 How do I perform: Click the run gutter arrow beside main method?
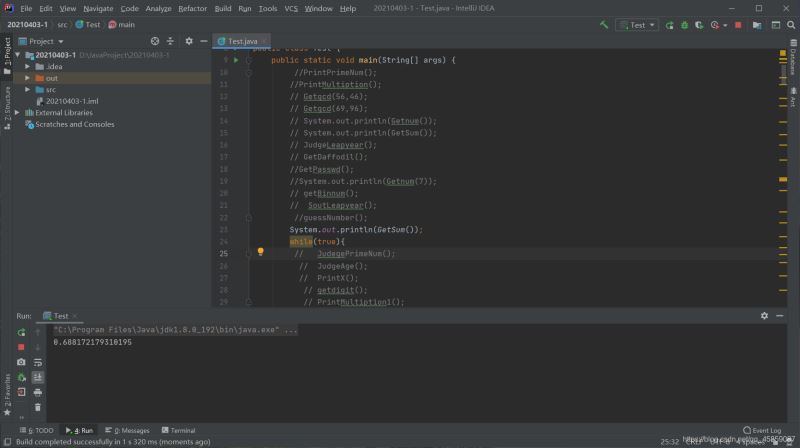(236, 60)
